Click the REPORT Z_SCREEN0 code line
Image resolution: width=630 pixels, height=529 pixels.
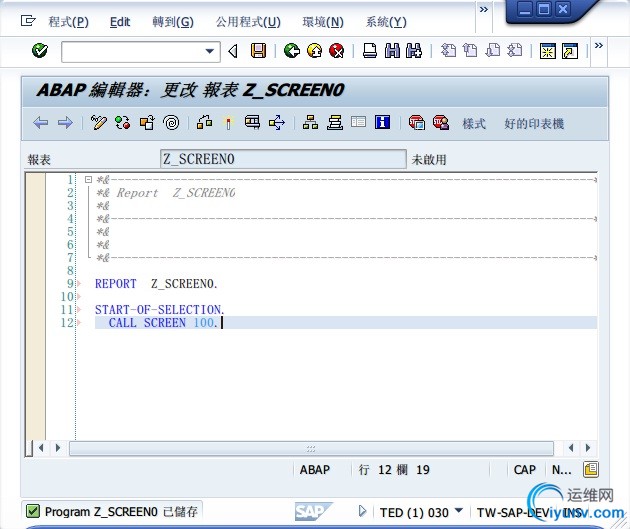tap(156, 284)
